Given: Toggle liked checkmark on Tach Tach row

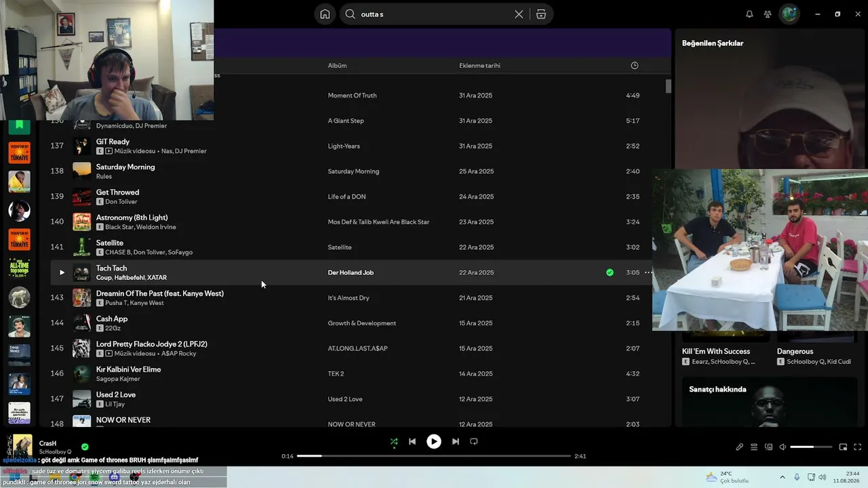Looking at the screenshot, I should [610, 272].
